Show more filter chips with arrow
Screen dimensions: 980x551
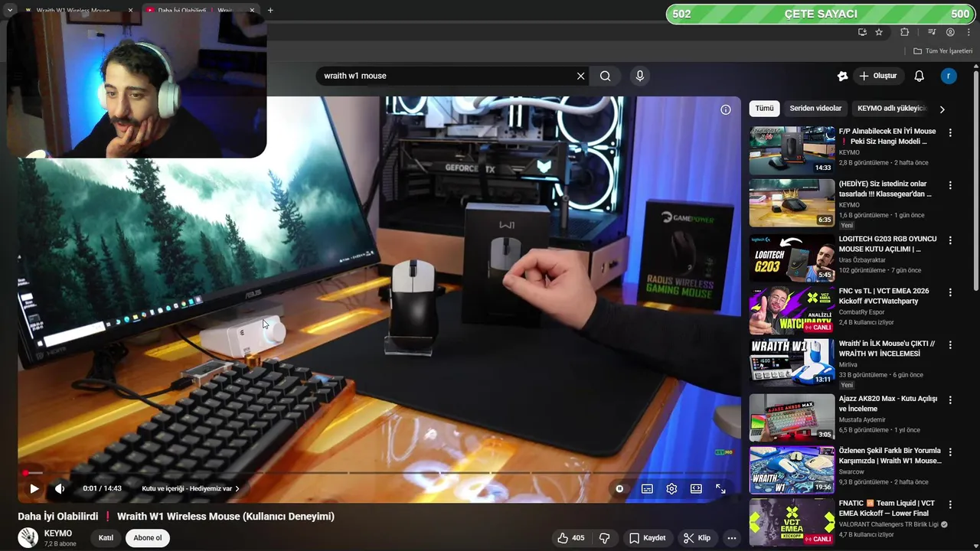(x=942, y=109)
